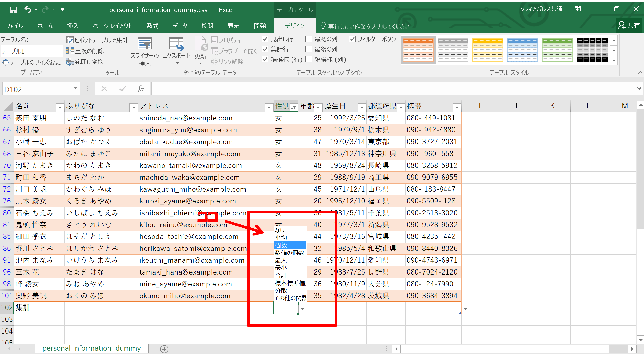Click テーブルのサイズ変更 resize table

pyautogui.click(x=32, y=62)
